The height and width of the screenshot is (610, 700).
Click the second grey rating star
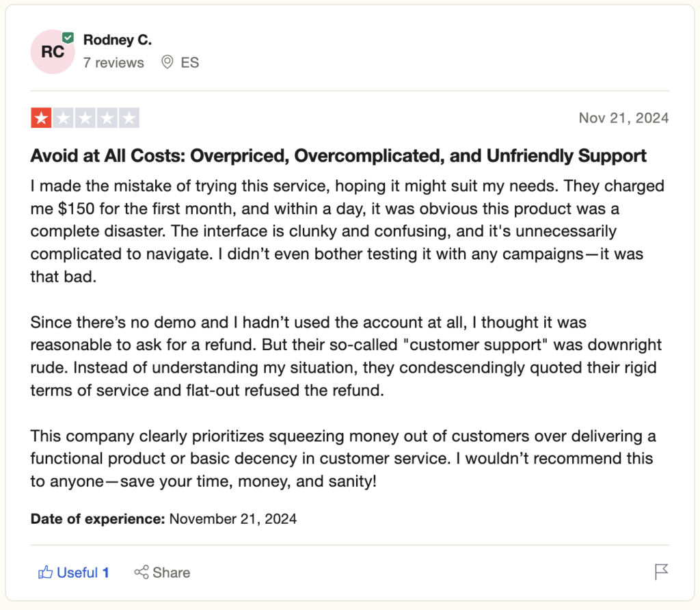coord(63,118)
